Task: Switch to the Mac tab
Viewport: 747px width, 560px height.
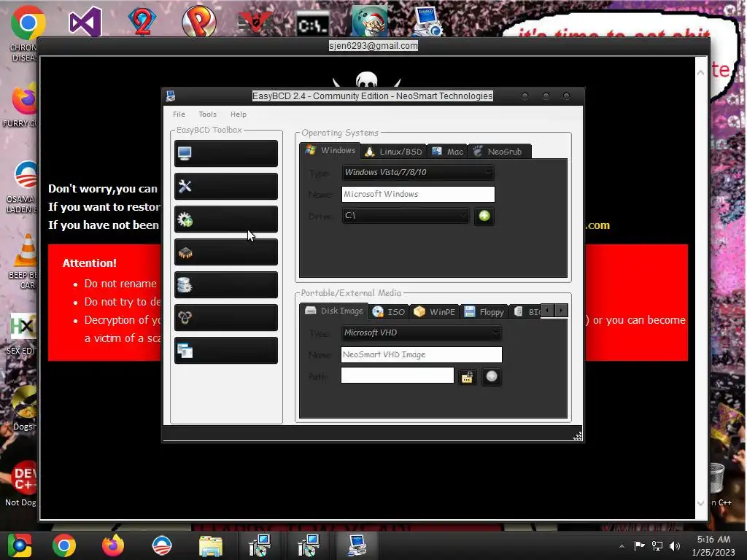Action: click(447, 152)
